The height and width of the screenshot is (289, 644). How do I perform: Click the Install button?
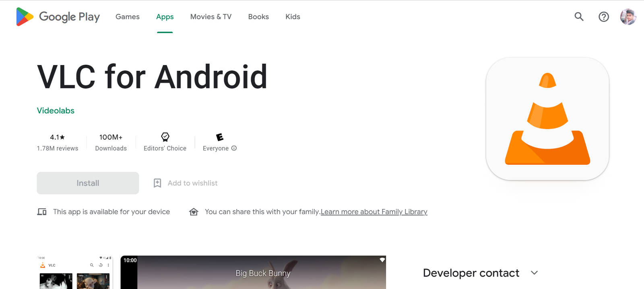pyautogui.click(x=88, y=183)
